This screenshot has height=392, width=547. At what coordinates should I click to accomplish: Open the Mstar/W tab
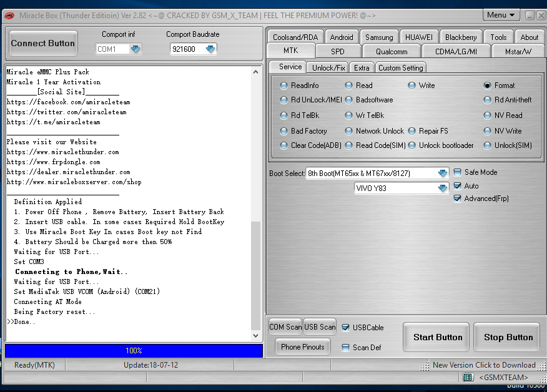[518, 52]
